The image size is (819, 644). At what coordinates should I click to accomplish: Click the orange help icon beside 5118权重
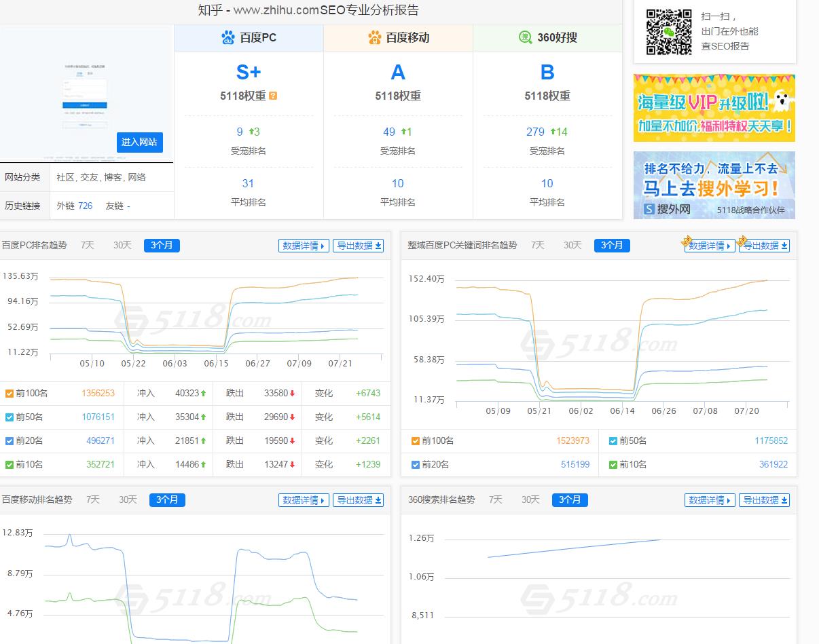pyautogui.click(x=273, y=96)
